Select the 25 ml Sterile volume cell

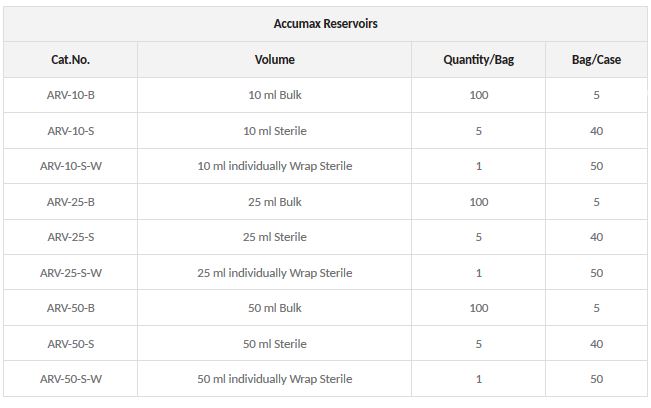tap(275, 237)
